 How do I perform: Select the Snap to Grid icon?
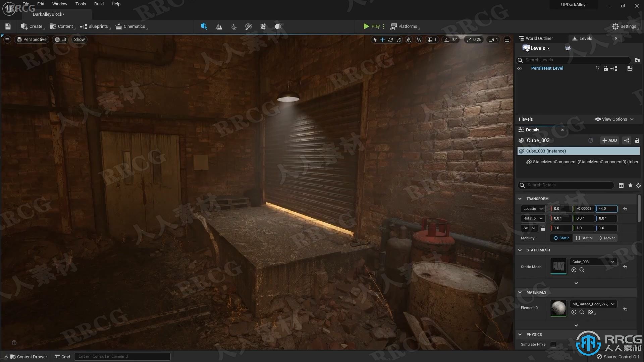429,39
